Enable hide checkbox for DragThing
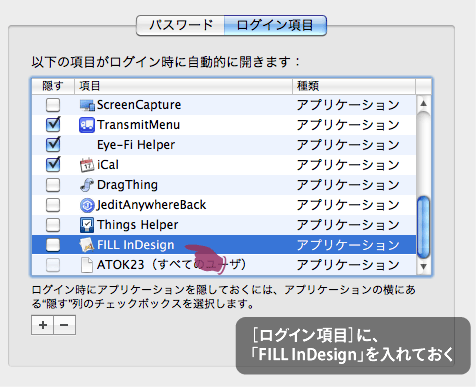The image size is (476, 387). pos(53,185)
